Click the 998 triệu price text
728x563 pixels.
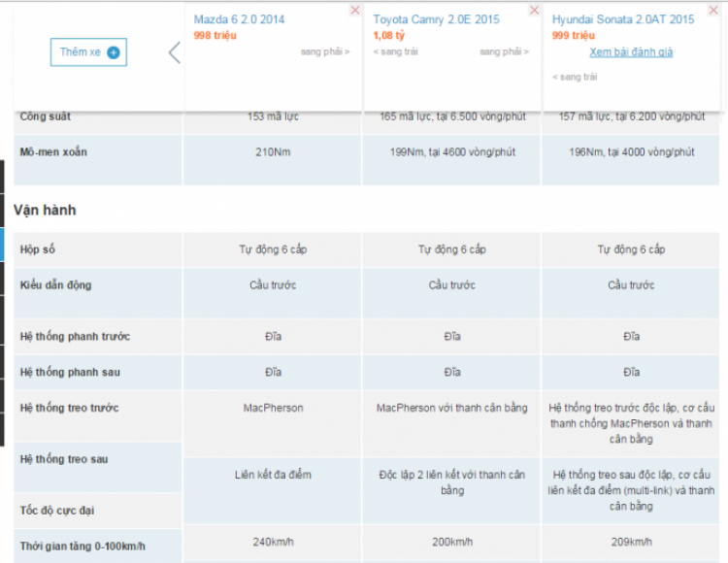tap(215, 36)
